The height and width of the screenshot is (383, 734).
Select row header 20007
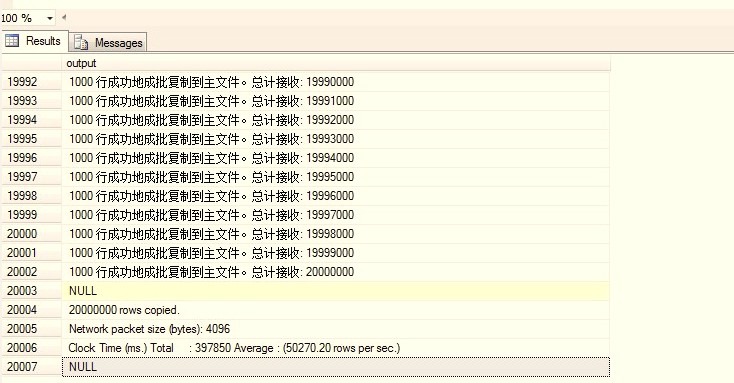(31, 367)
